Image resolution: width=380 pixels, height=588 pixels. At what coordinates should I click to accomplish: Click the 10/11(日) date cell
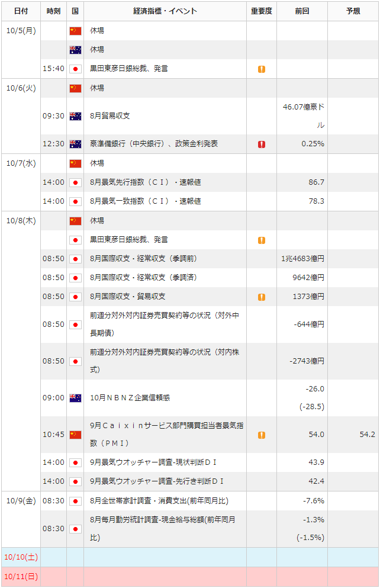click(21, 577)
